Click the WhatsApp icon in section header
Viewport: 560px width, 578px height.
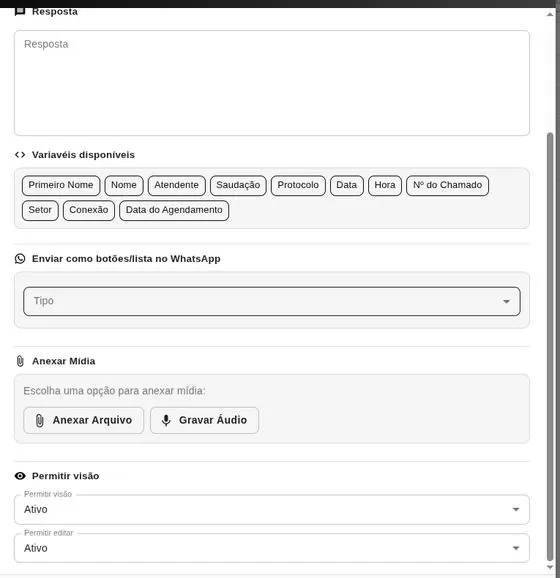pyautogui.click(x=20, y=259)
